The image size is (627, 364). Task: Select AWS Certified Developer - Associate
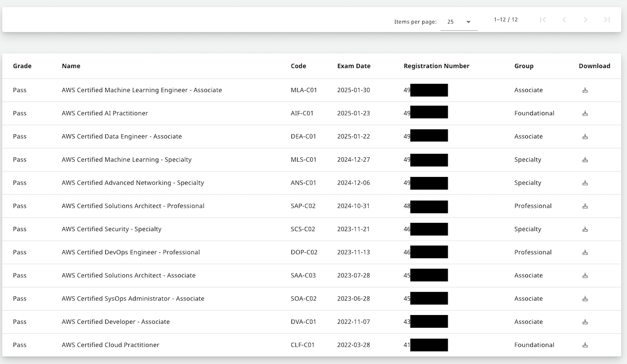click(116, 322)
